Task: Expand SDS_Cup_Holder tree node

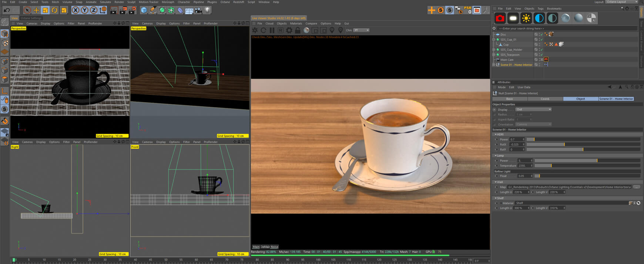Action: tap(494, 49)
